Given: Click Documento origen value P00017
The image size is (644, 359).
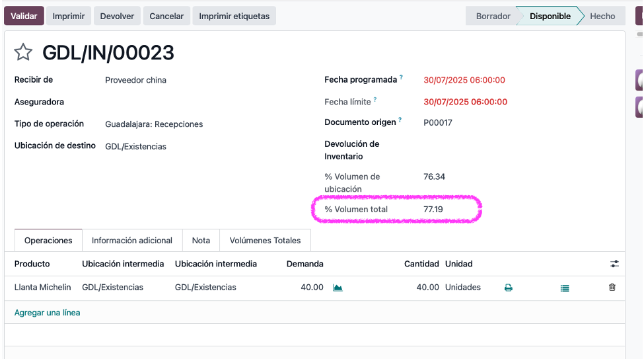Looking at the screenshot, I should (x=438, y=122).
